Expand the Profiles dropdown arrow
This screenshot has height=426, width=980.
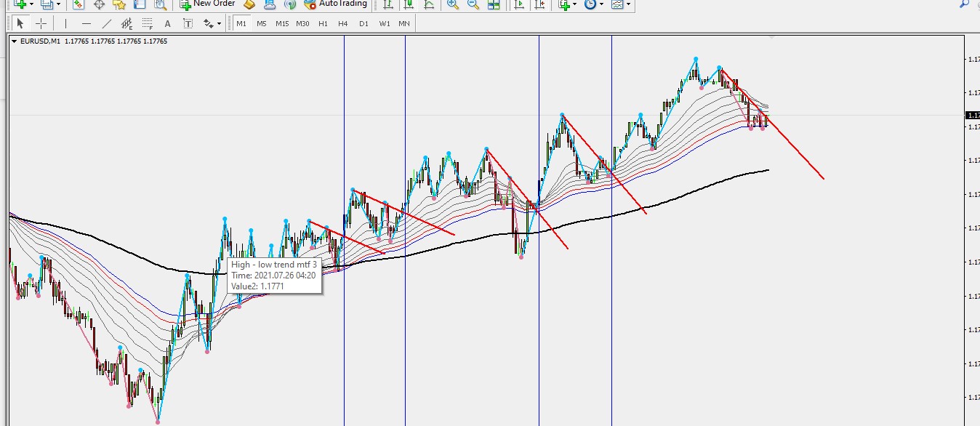tap(58, 4)
